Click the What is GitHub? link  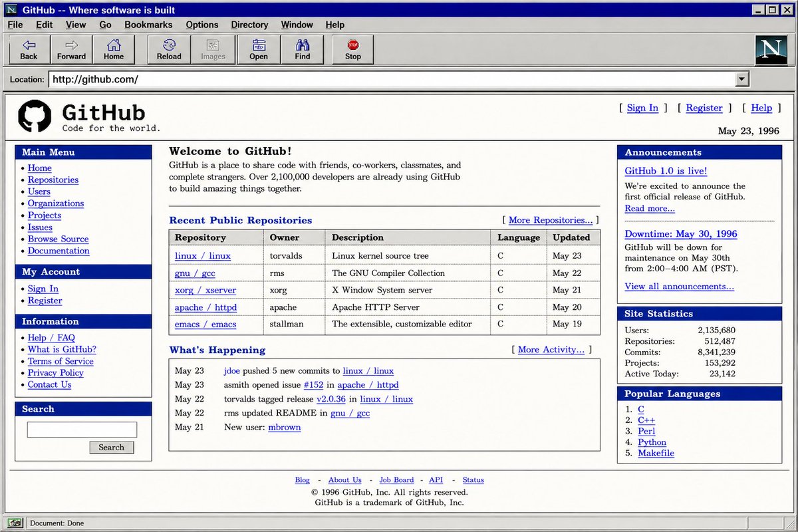(x=62, y=349)
